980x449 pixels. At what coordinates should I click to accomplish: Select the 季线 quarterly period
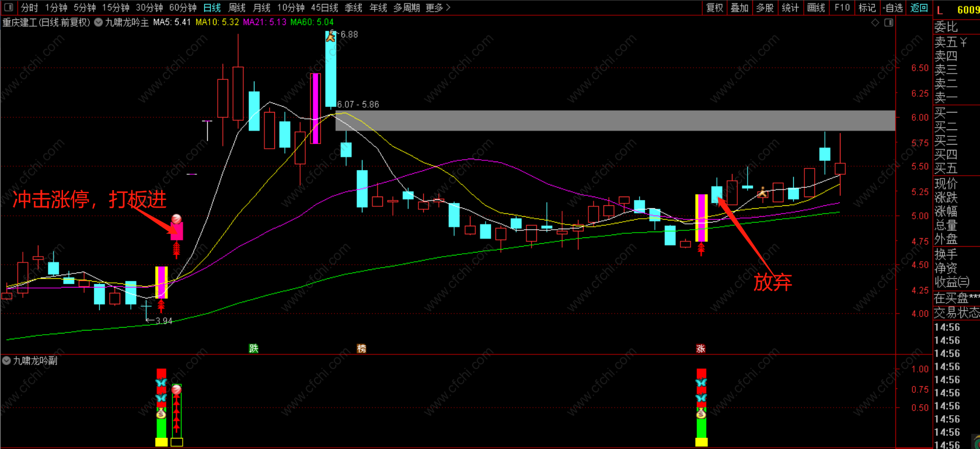353,8
